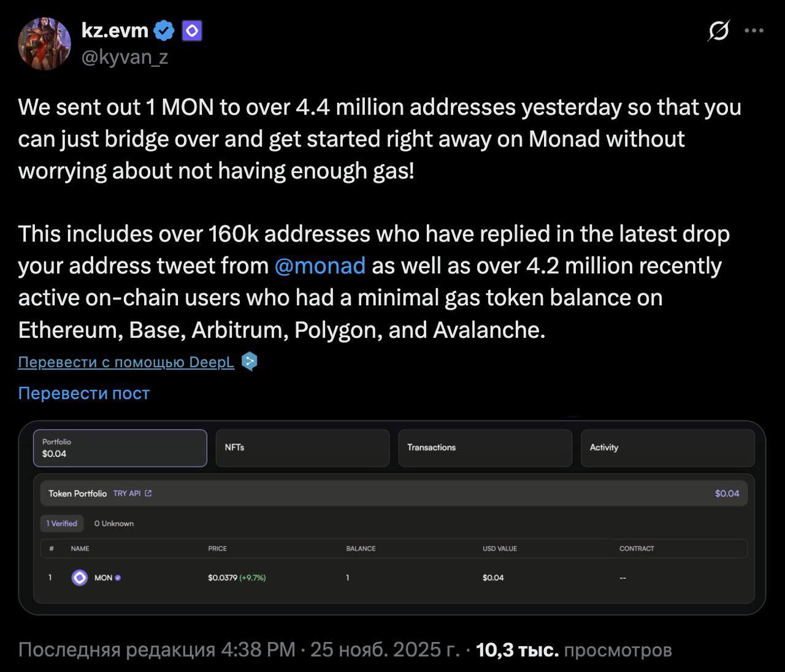Select the 1 Verified token filter
785x672 pixels.
point(62,524)
